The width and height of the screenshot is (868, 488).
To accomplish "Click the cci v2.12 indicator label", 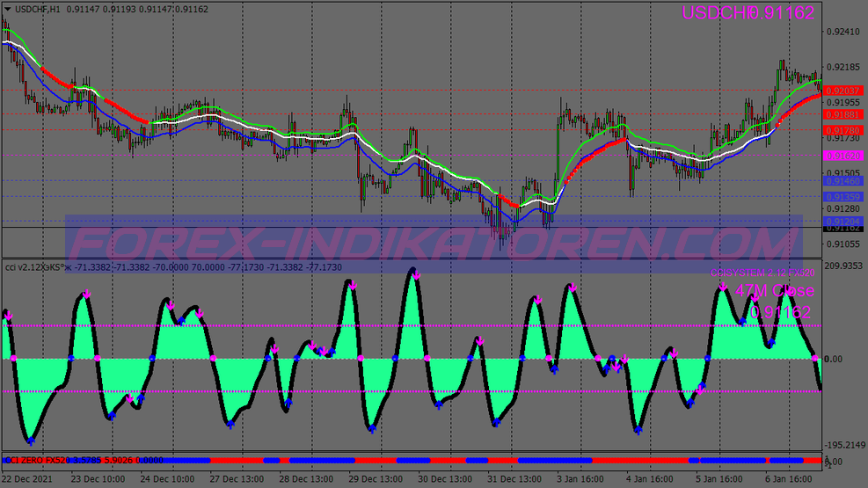I will click(x=35, y=266).
